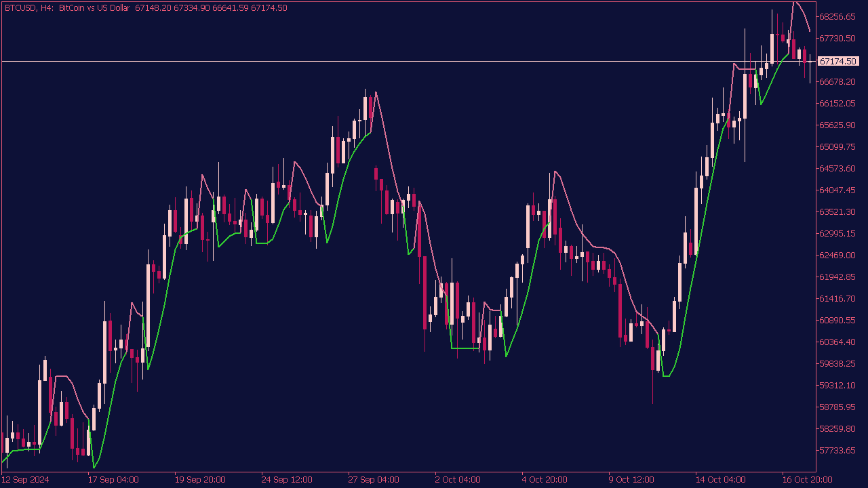Click price axis label 62995.15
The image size is (868, 488).
pyautogui.click(x=837, y=233)
